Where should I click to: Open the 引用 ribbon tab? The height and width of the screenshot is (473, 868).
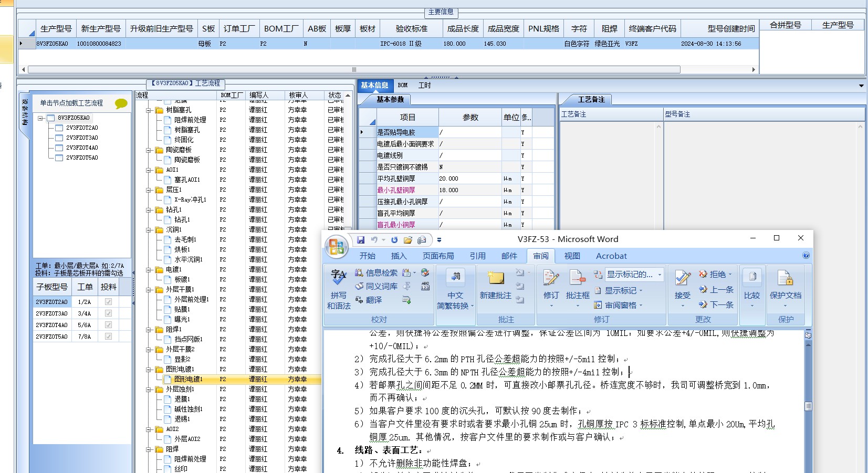click(478, 256)
